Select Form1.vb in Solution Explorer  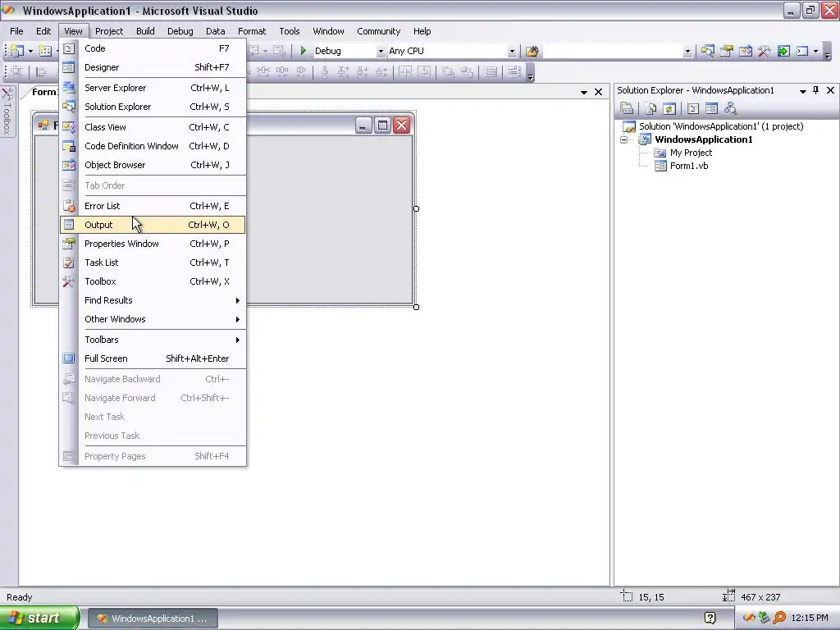coord(689,166)
